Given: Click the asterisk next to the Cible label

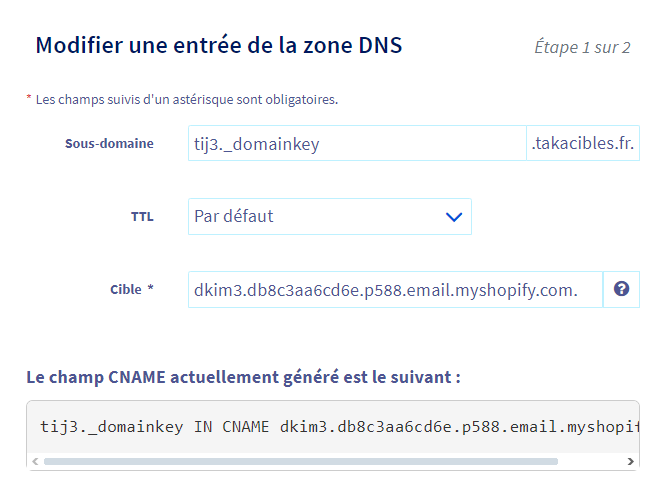Looking at the screenshot, I should [x=150, y=288].
